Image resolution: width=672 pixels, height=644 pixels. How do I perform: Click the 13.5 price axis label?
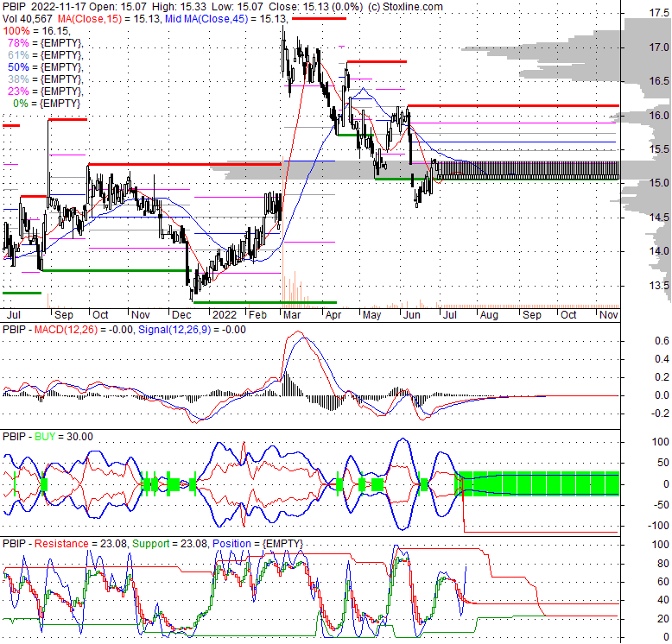click(659, 285)
